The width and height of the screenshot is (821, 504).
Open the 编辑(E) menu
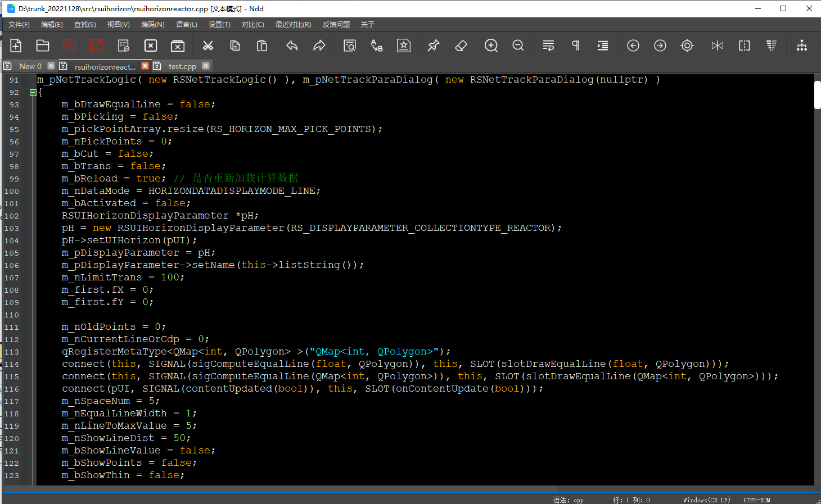coord(52,25)
